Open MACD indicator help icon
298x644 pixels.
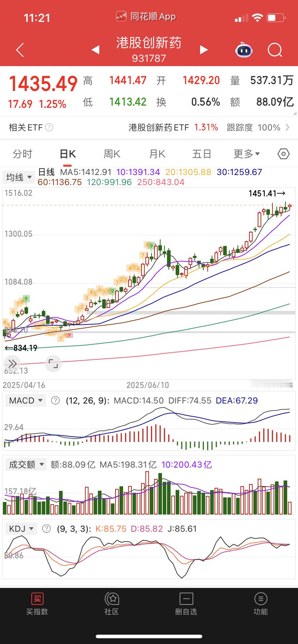click(55, 400)
